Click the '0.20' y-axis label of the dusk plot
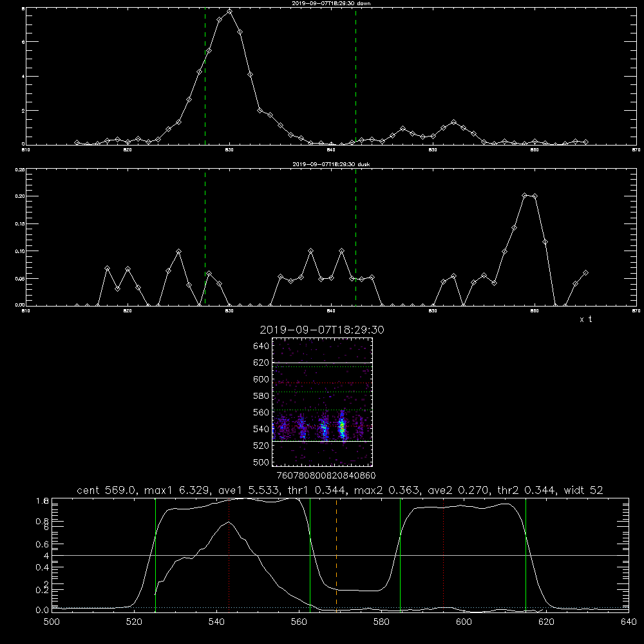The image size is (644, 644). (x=20, y=196)
